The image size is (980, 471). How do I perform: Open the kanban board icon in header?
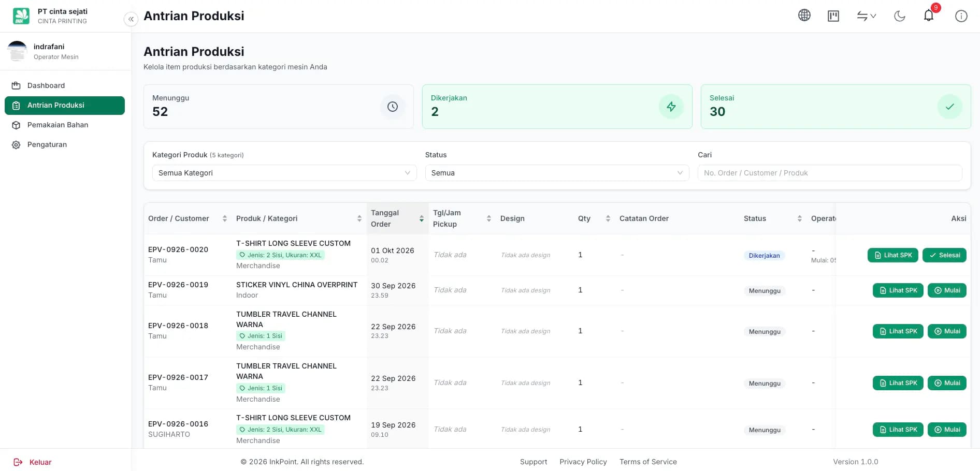833,16
